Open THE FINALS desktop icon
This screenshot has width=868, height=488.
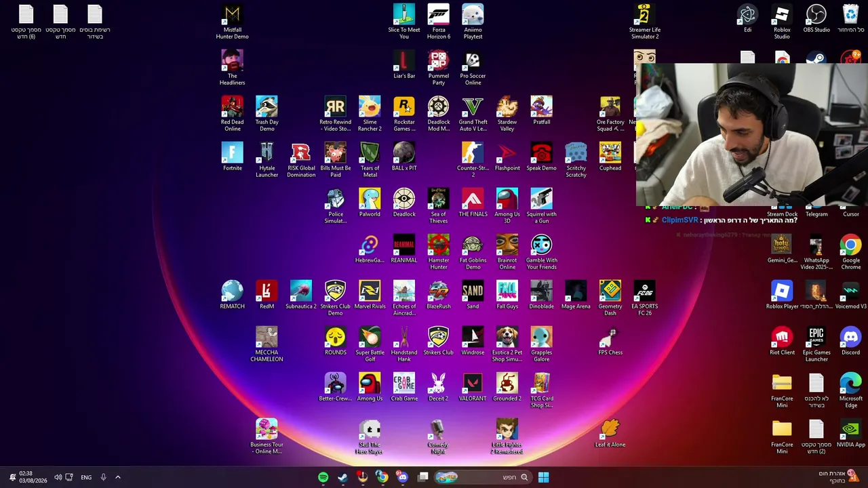(x=473, y=203)
